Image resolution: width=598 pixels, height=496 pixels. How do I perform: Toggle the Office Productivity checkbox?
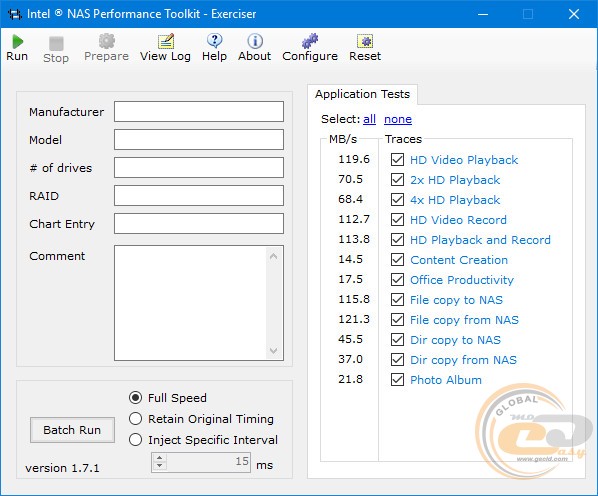coord(397,279)
